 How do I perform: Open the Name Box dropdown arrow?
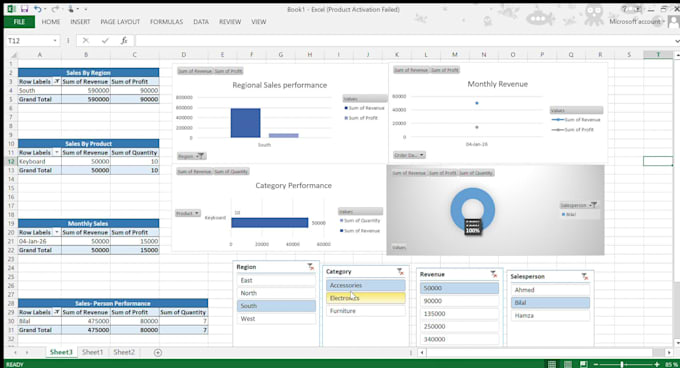pyautogui.click(x=55, y=41)
